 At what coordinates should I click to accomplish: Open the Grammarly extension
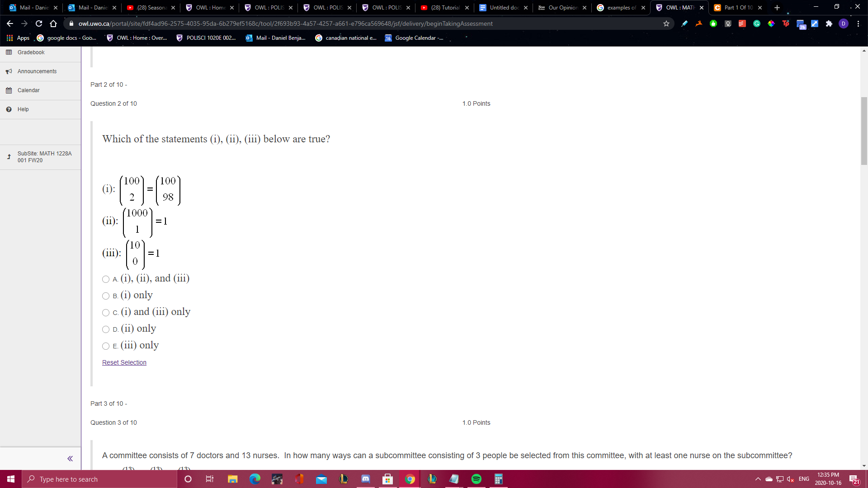(757, 23)
